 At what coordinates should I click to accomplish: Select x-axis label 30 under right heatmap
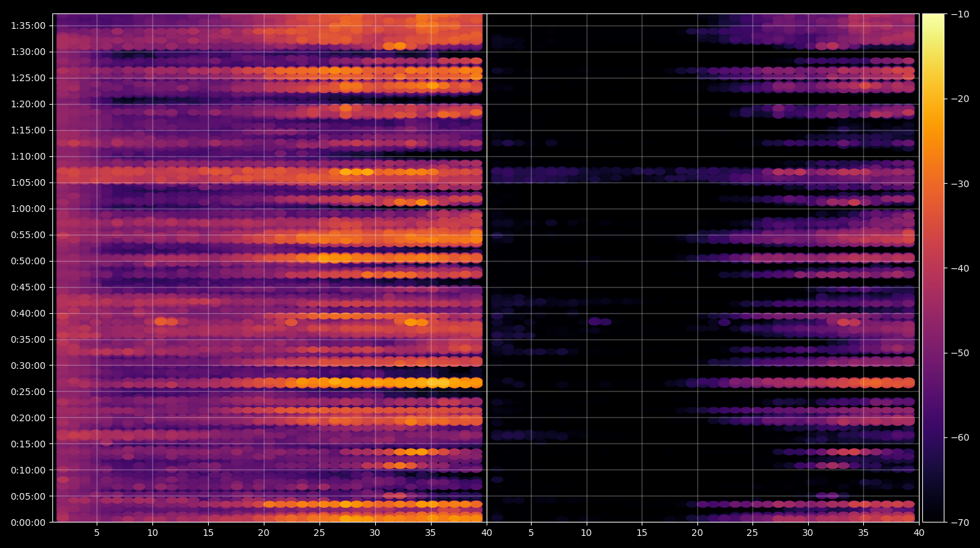(807, 533)
